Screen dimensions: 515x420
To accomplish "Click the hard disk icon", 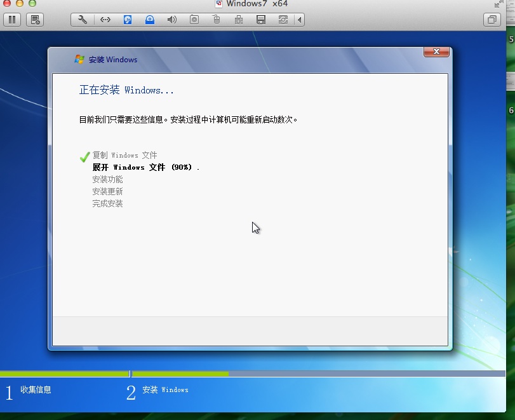I will coord(128,20).
